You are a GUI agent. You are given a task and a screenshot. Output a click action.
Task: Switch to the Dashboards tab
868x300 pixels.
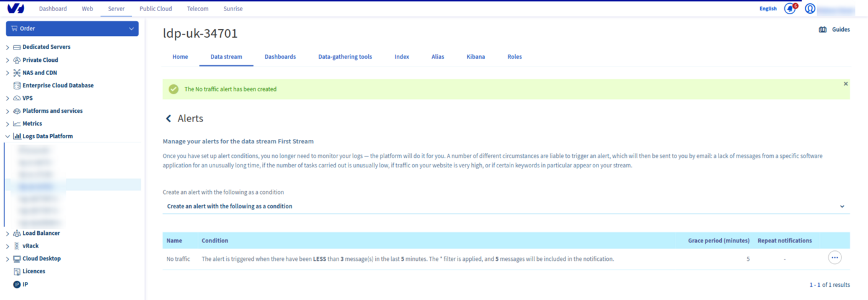(x=280, y=57)
